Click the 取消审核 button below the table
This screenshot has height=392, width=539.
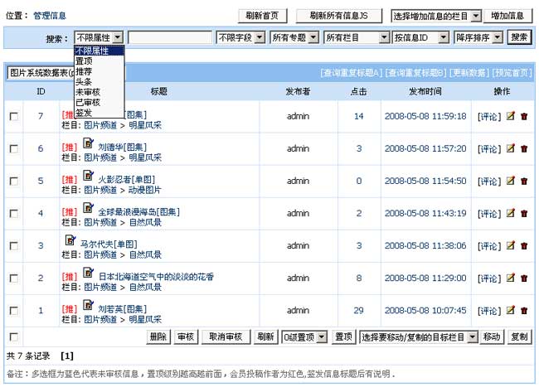[x=225, y=337]
